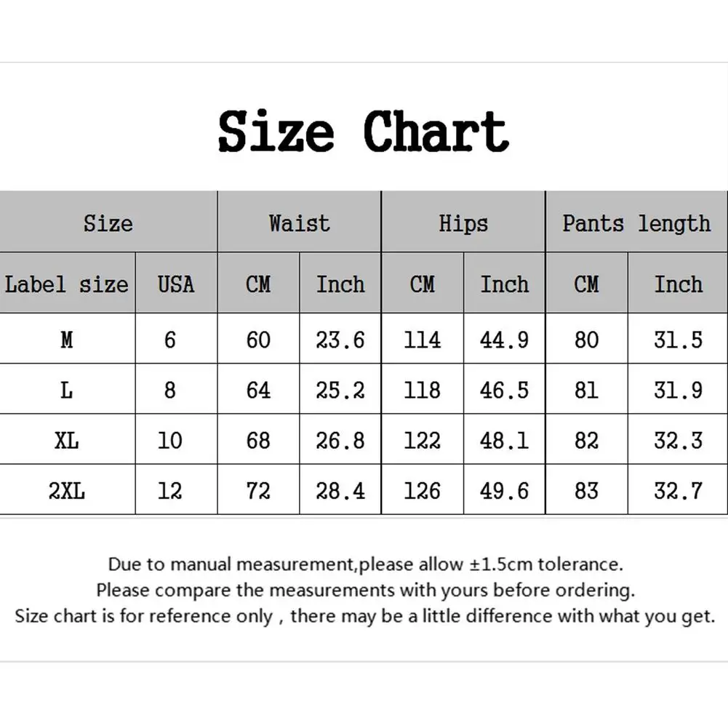This screenshot has height=728, width=728.
Task: Click the Label size subheader
Action: pos(67,284)
